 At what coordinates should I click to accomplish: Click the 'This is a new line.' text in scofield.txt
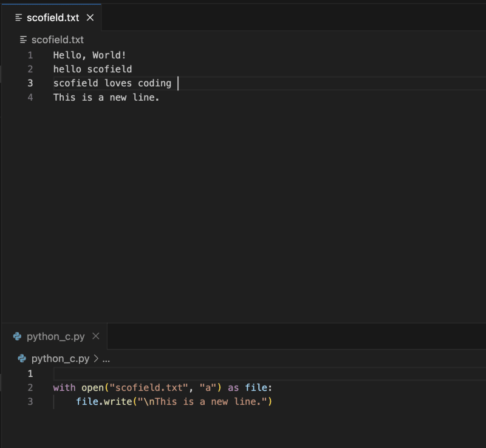coord(106,98)
